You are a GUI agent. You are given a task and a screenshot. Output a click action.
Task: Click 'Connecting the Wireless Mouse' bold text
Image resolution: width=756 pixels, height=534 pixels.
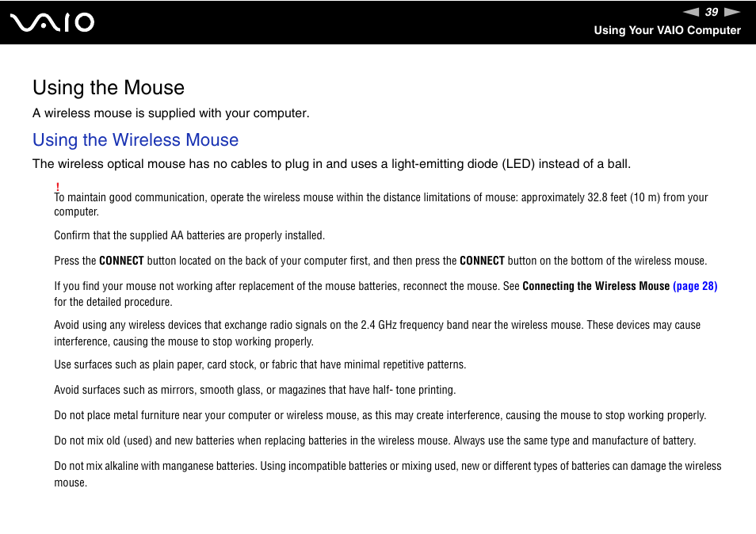596,286
